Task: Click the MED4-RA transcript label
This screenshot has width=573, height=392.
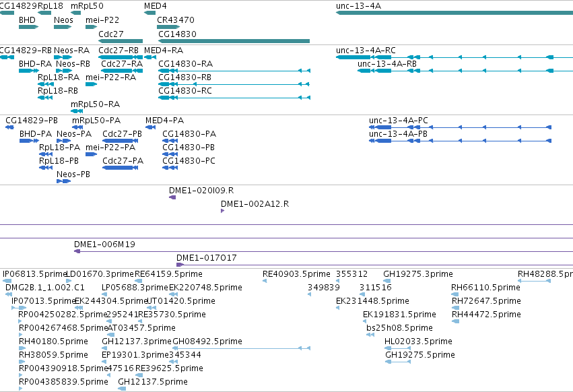Action: click(164, 51)
